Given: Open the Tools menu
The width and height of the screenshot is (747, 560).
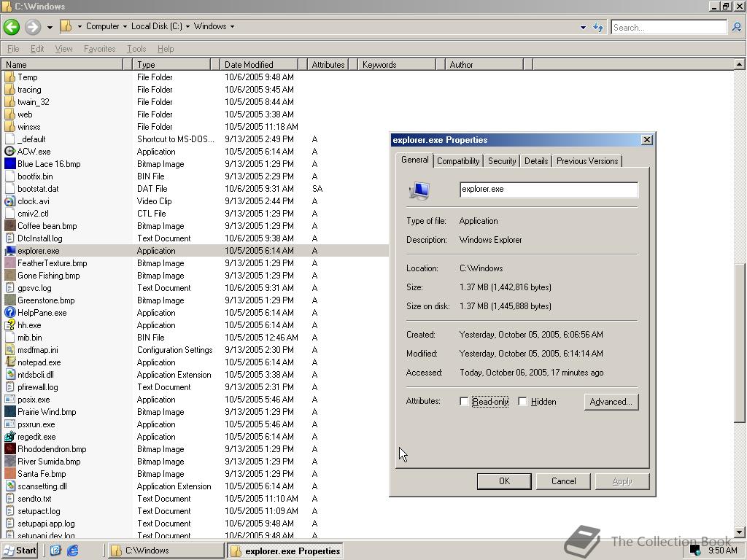Looking at the screenshot, I should pyautogui.click(x=136, y=49).
